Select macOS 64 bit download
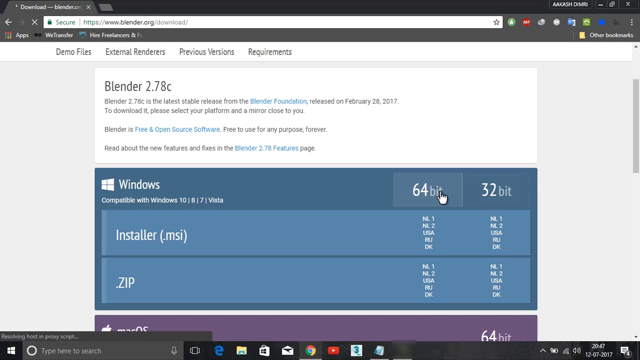 [x=496, y=336]
